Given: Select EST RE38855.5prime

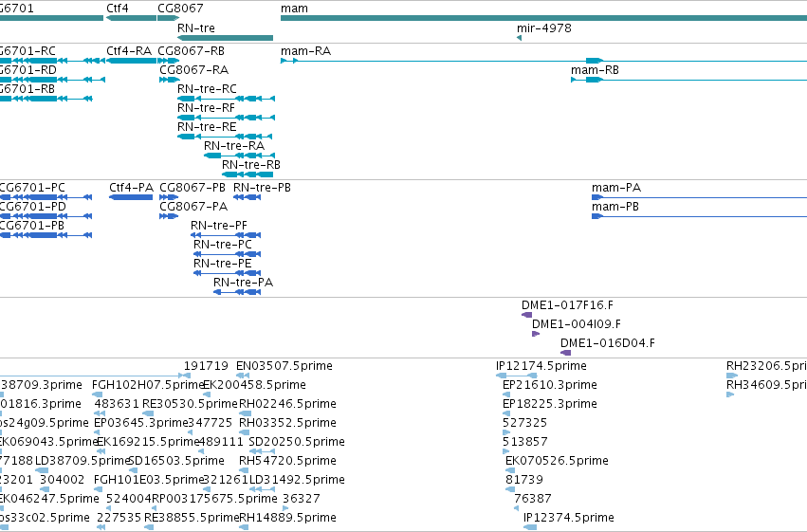Looking at the screenshot, I should [x=192, y=519].
